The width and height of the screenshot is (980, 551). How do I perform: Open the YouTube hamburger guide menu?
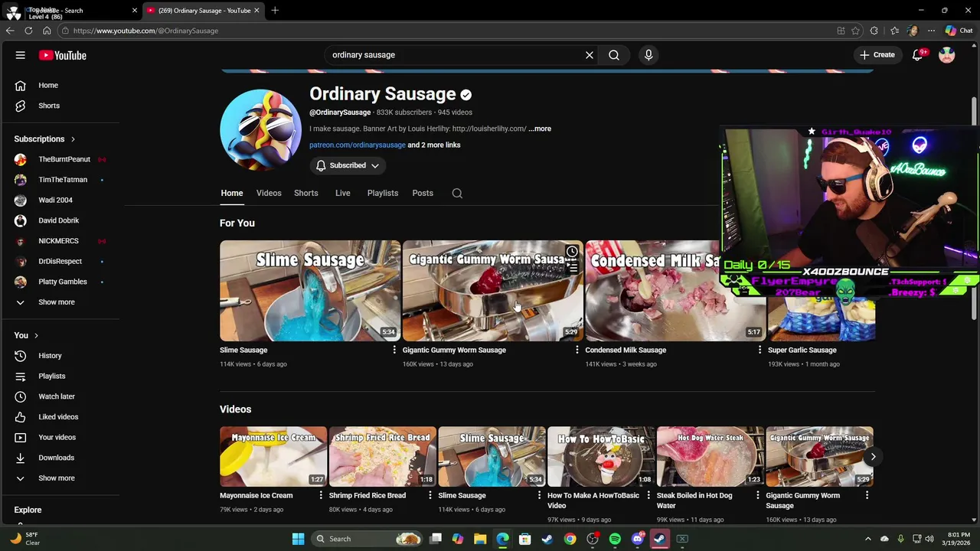21,55
